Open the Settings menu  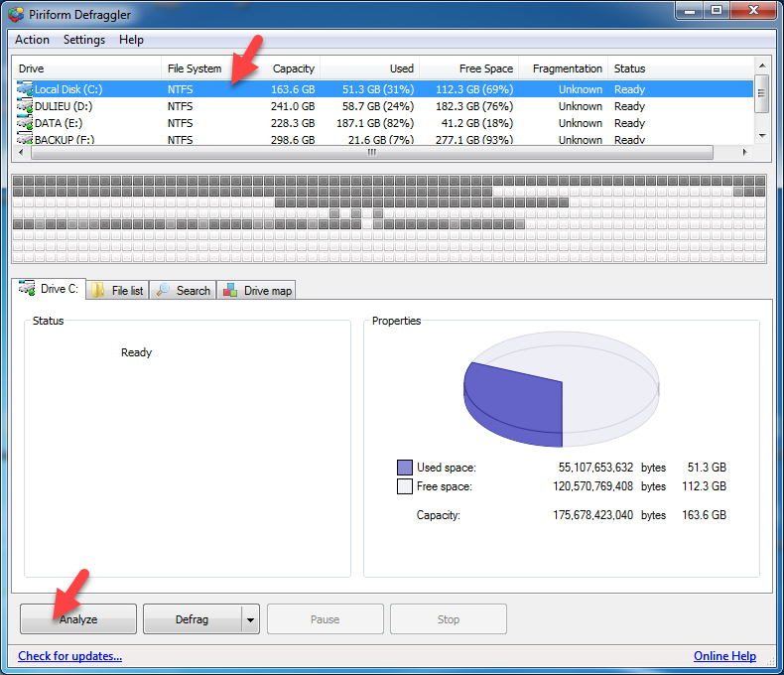tap(84, 40)
